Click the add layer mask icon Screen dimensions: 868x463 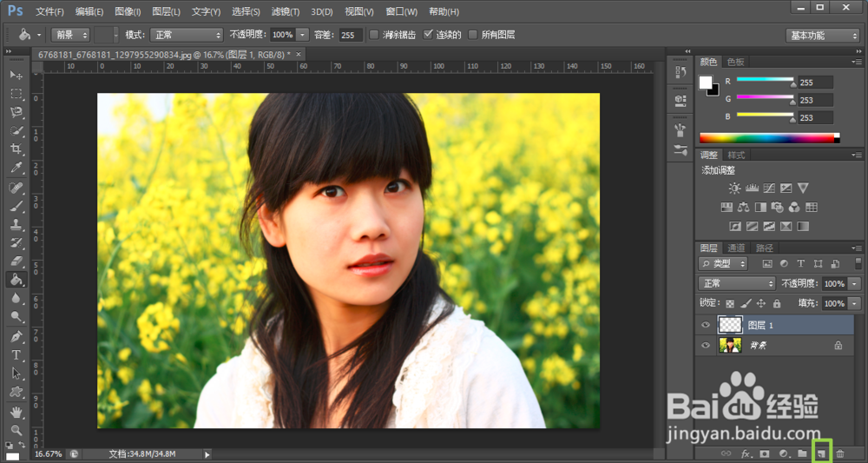[x=765, y=453]
